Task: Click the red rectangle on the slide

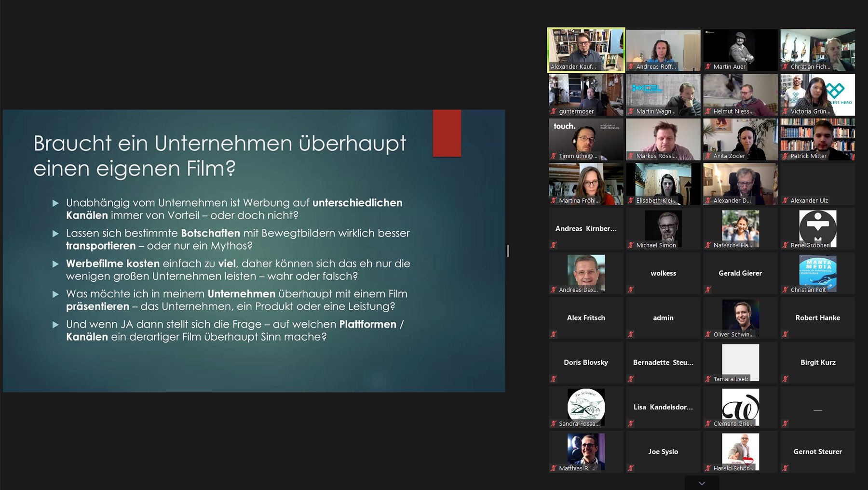Action: [x=447, y=133]
